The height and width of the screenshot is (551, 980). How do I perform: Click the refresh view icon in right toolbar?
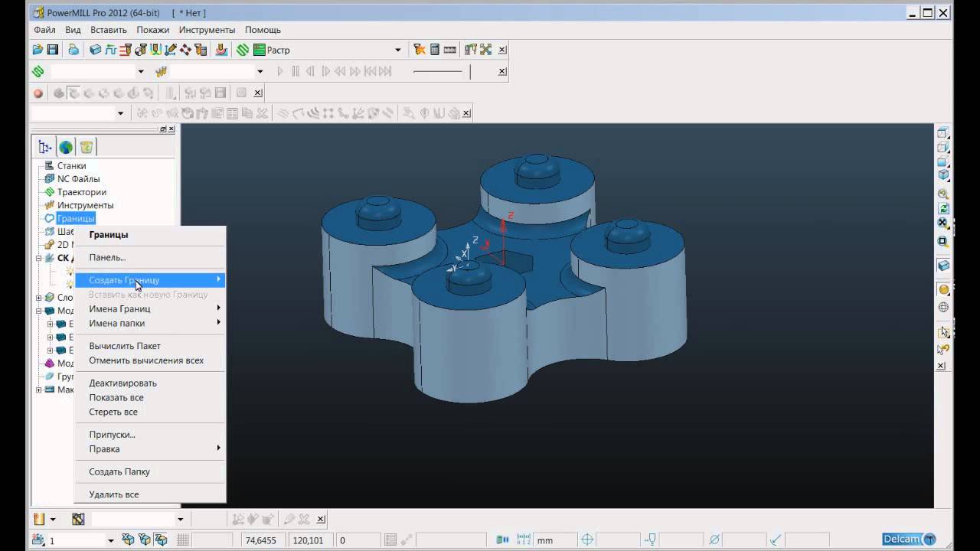coord(943,208)
